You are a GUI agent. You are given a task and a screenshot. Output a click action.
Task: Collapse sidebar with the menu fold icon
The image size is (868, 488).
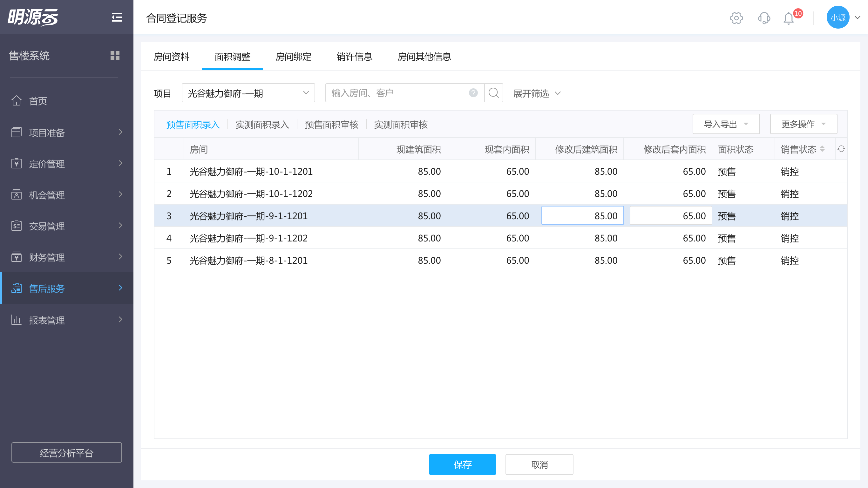(117, 17)
